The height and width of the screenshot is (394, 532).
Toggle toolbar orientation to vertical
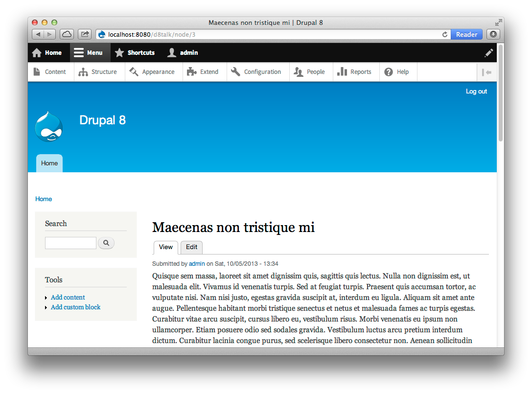pos(486,72)
